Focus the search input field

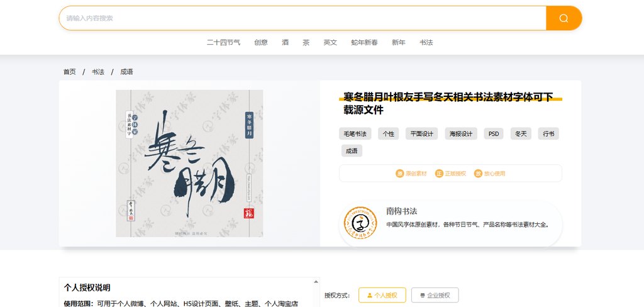[303, 18]
